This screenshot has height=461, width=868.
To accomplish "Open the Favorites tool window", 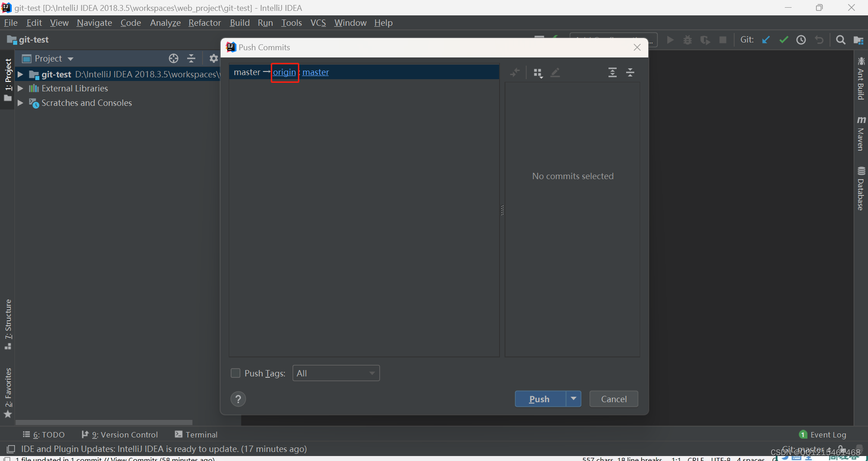I will (8, 393).
